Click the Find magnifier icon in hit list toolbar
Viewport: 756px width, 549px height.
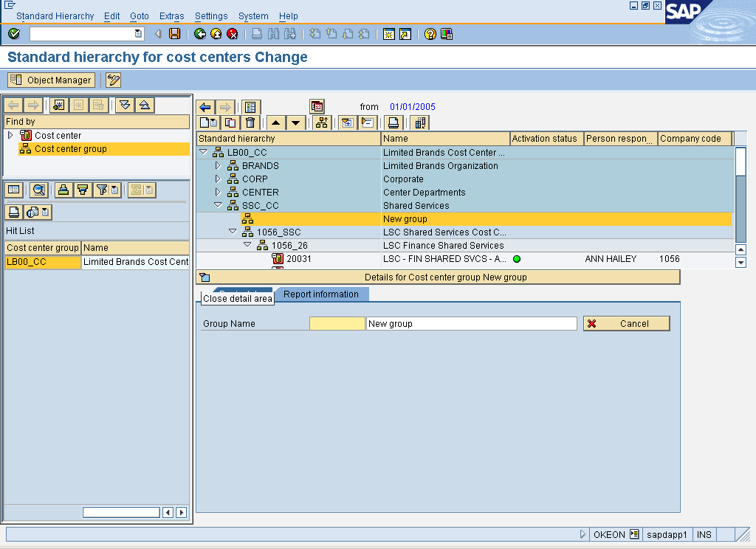coord(38,190)
